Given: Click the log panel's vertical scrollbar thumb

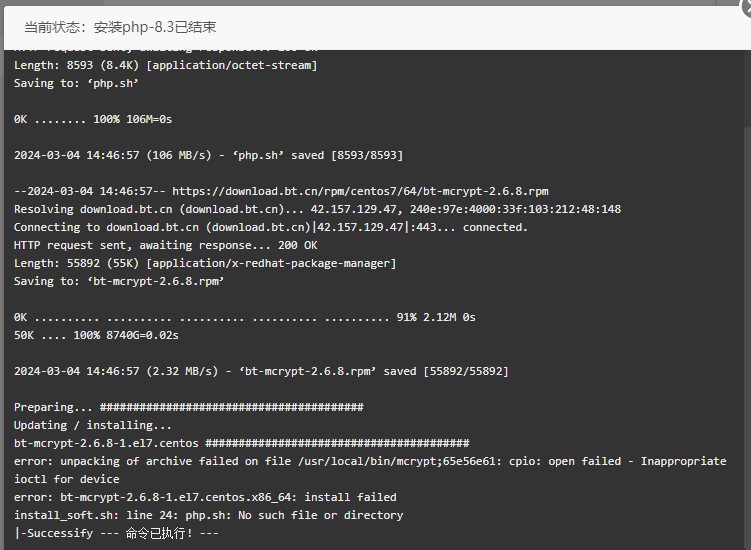Looking at the screenshot, I should 747,338.
